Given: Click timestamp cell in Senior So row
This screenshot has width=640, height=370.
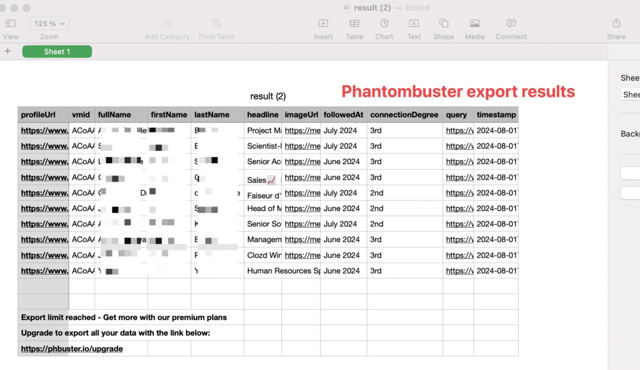Looking at the screenshot, I should [496, 224].
